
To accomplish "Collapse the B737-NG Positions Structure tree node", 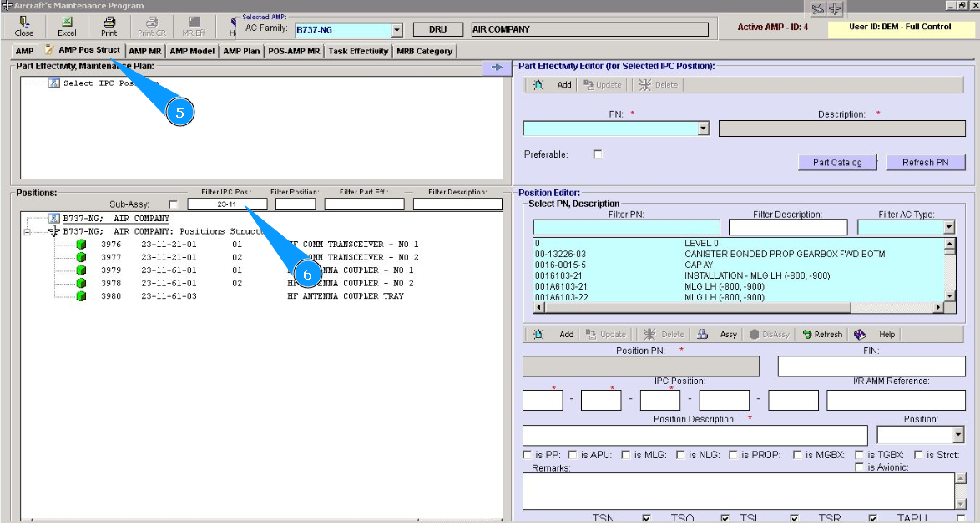I will [x=28, y=231].
